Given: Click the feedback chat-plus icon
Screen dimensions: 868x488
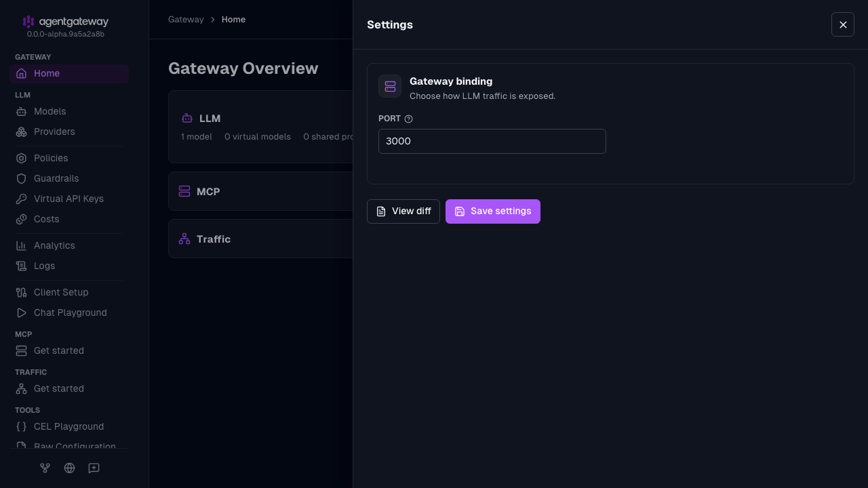Looking at the screenshot, I should click(94, 468).
